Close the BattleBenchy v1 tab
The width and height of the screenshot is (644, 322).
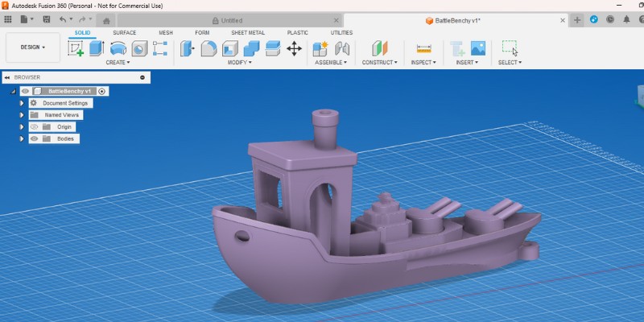[x=563, y=20]
